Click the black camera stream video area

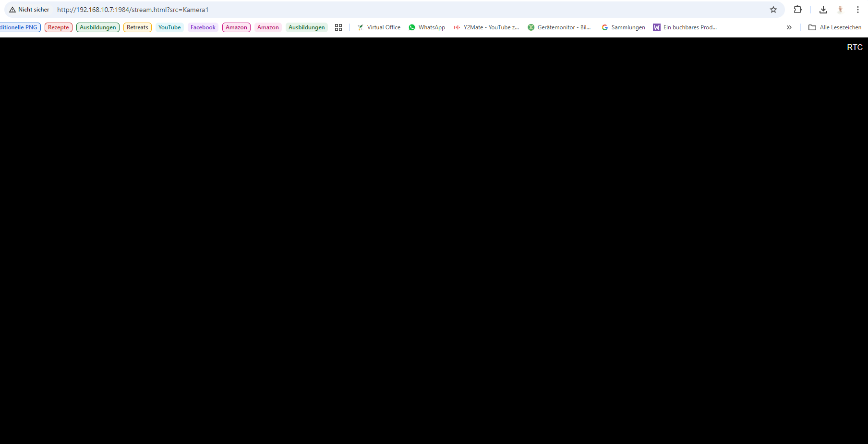pos(434,241)
